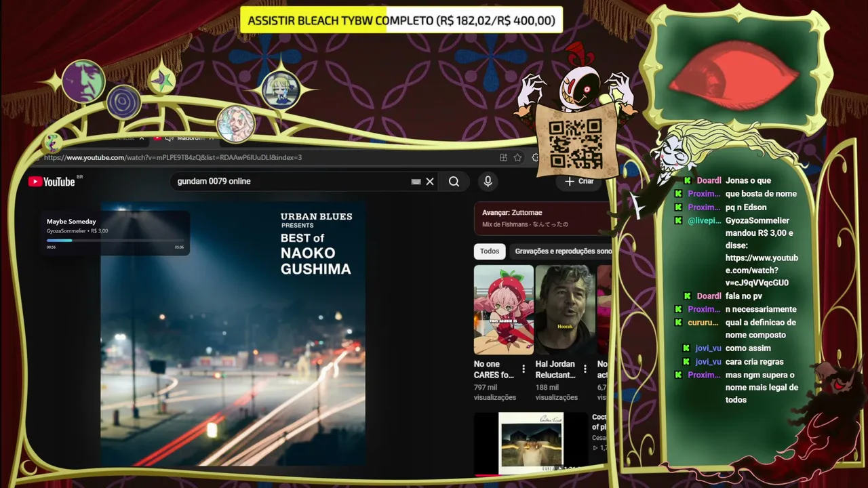The image size is (868, 488).
Task: Click the green-and-purple face avatar bubble
Action: tap(83, 81)
